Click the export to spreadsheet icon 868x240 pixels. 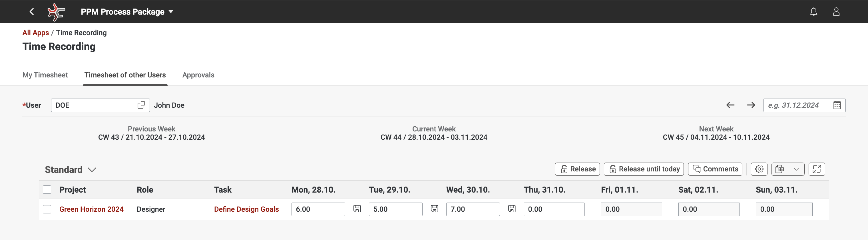point(780,169)
